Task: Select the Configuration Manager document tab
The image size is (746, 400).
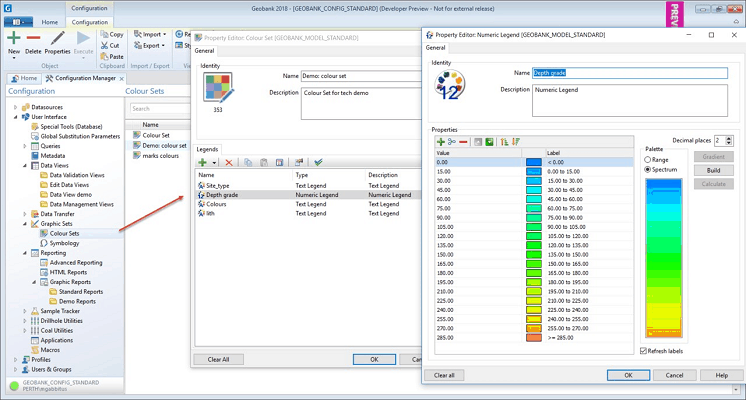Action: [84, 77]
